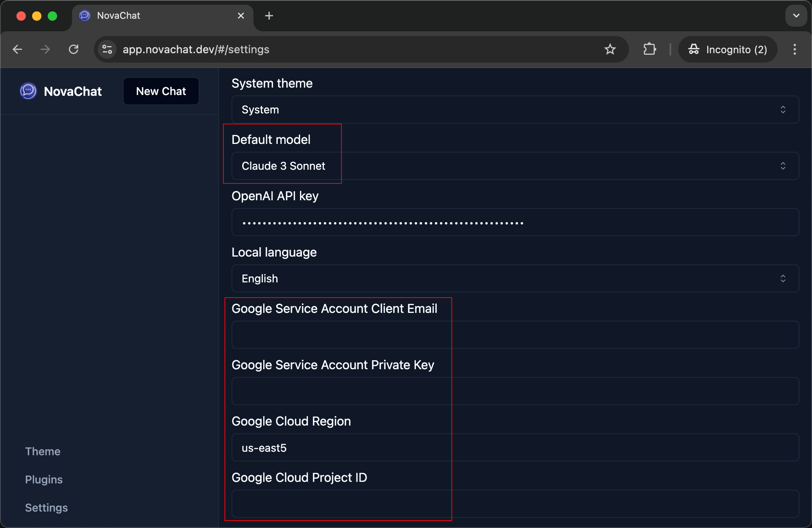This screenshot has height=528, width=812.
Task: Bookmark this page with the star icon
Action: tap(610, 49)
